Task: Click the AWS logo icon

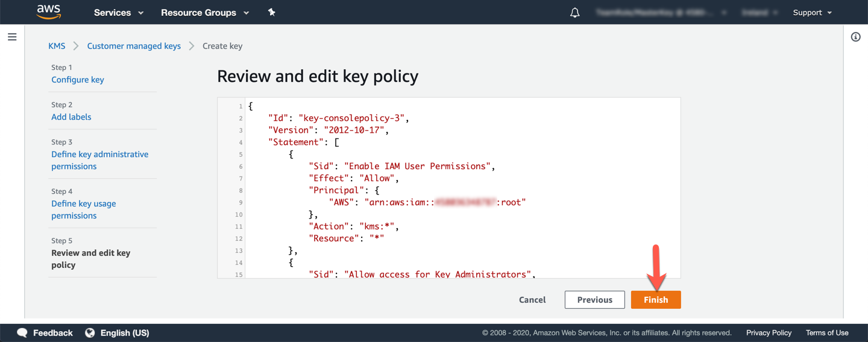Action: pos(49,12)
